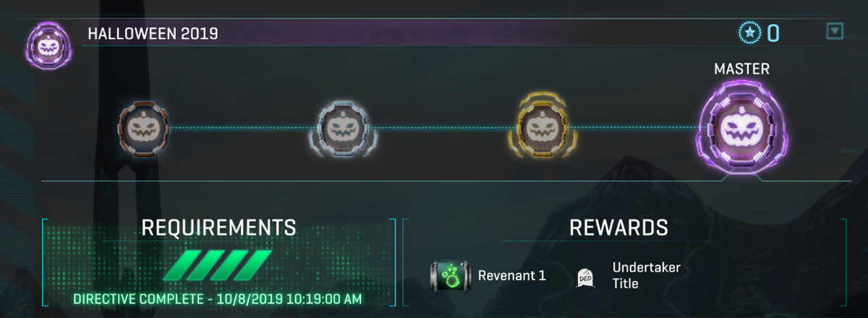Click the Undertaker tombstone title icon

585,278
